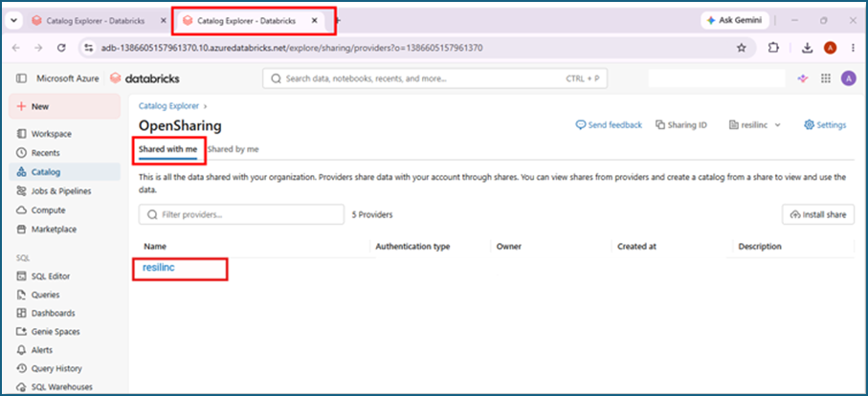
Task: Collapse the sidebar with the panel icon
Action: [x=21, y=78]
